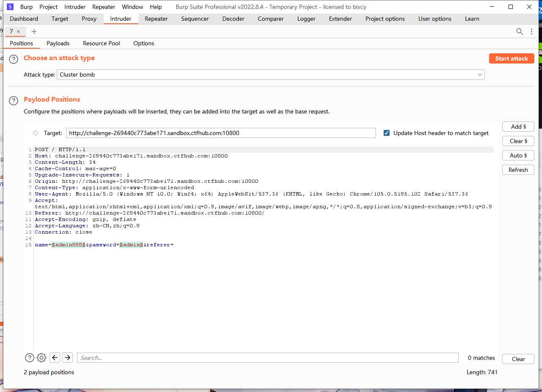Click the Origin header line
The height and width of the screenshot is (392, 542).
[x=147, y=181]
